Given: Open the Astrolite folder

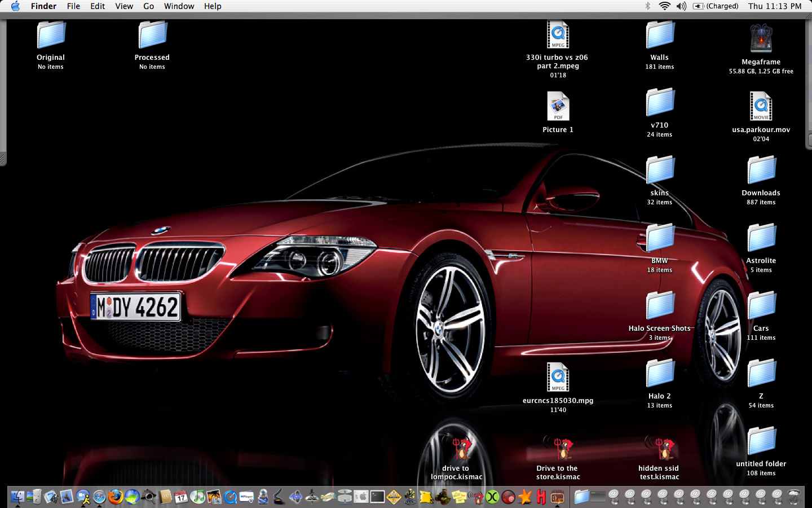Looking at the screenshot, I should tap(761, 238).
